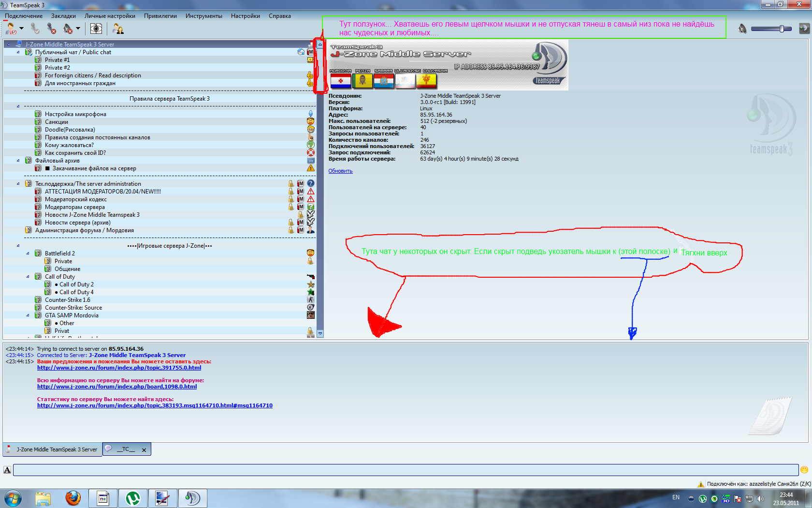Collapse the Публичный чат / Public chat channel

18,52
